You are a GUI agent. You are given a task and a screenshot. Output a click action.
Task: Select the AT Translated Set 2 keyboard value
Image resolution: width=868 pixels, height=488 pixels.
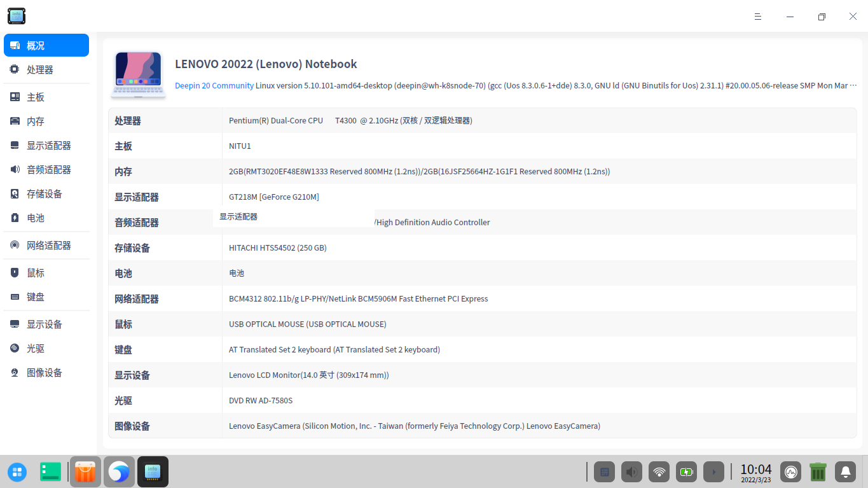click(334, 349)
